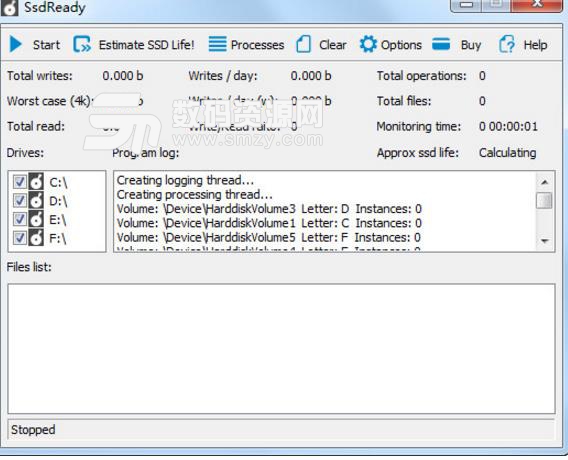Click the drive icon next to E:\
This screenshot has width=568, height=460.
[36, 219]
